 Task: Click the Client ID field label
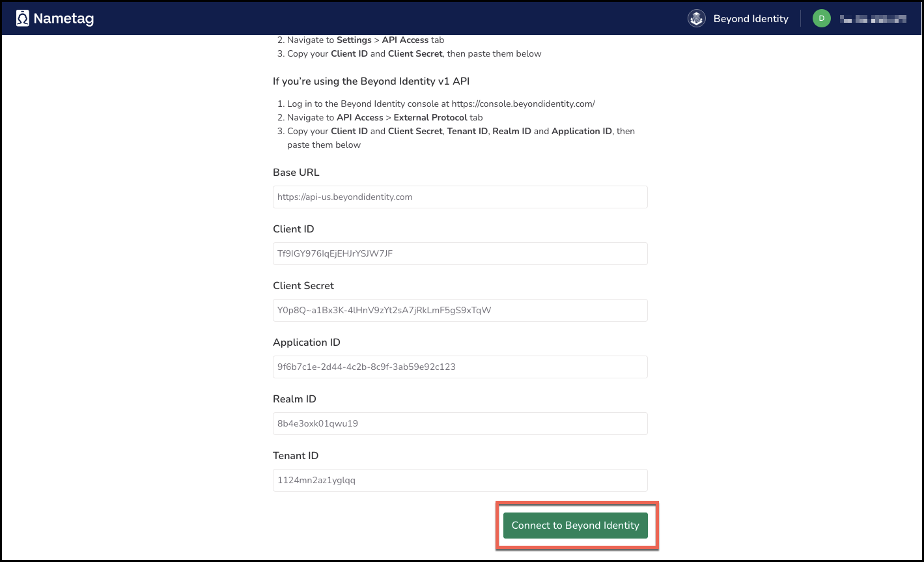point(294,229)
